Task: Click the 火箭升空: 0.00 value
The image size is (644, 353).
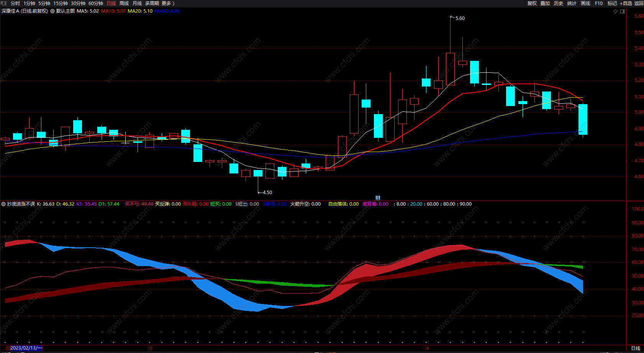Action: click(x=305, y=204)
